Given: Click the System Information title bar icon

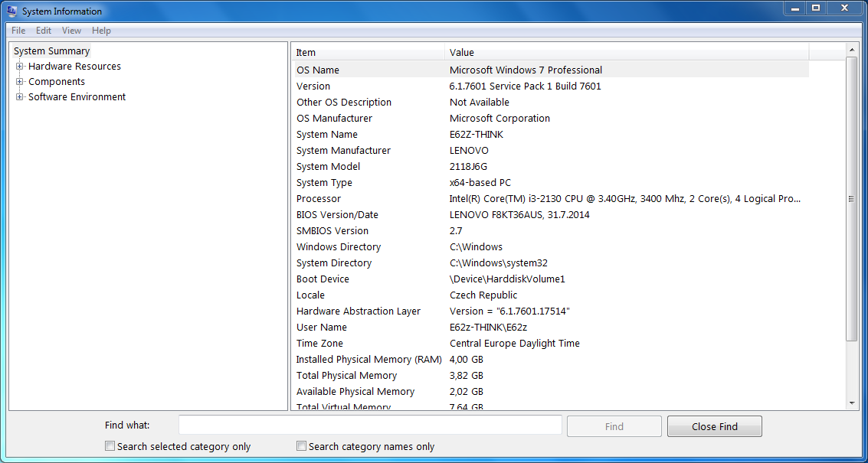Looking at the screenshot, I should 11,11.
